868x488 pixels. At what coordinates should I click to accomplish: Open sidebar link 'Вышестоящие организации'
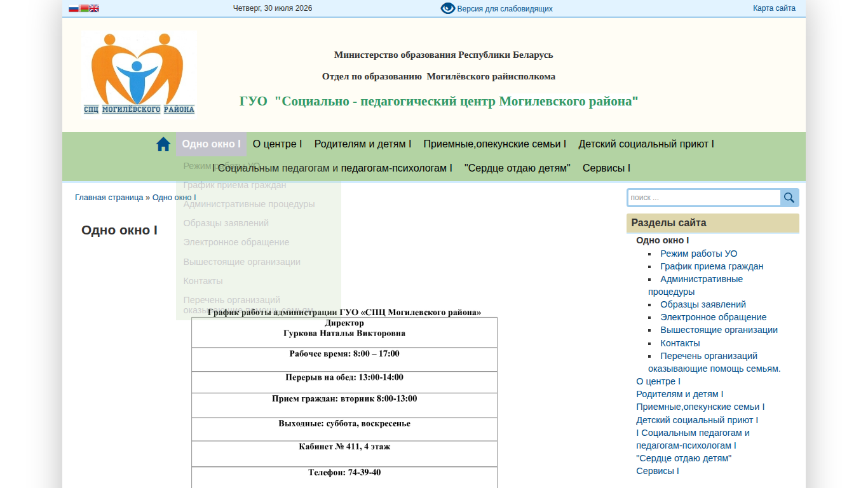coord(719,330)
